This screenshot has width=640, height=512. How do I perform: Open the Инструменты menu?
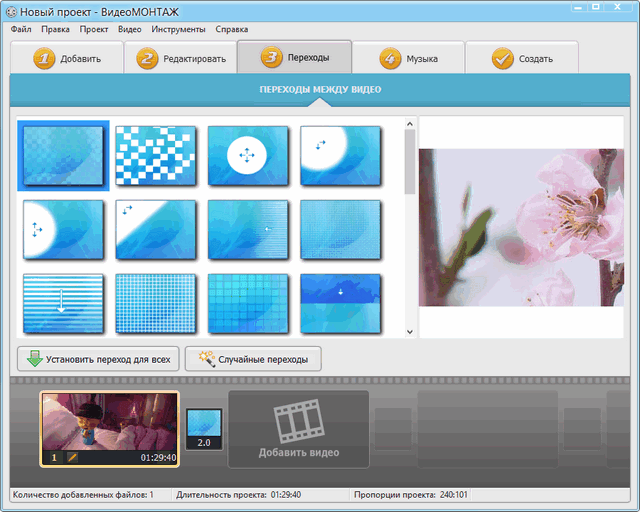coord(179,29)
